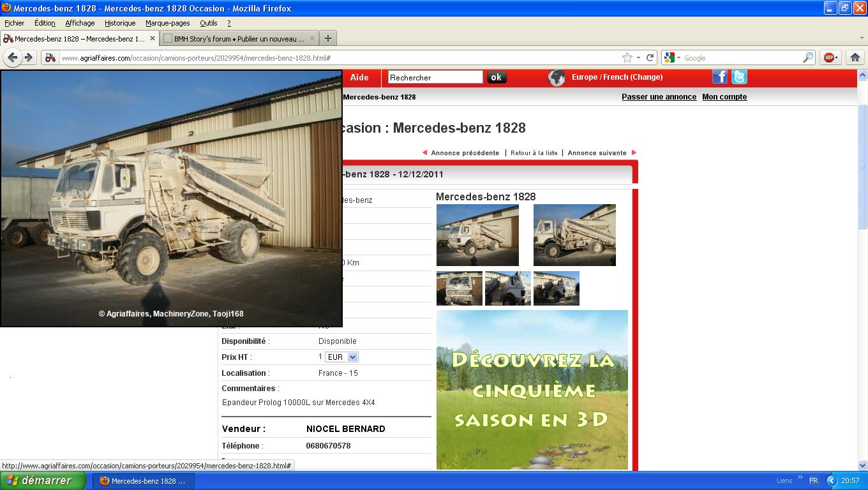The height and width of the screenshot is (490, 868).
Task: Click the Rechercher search input field
Action: tap(435, 77)
